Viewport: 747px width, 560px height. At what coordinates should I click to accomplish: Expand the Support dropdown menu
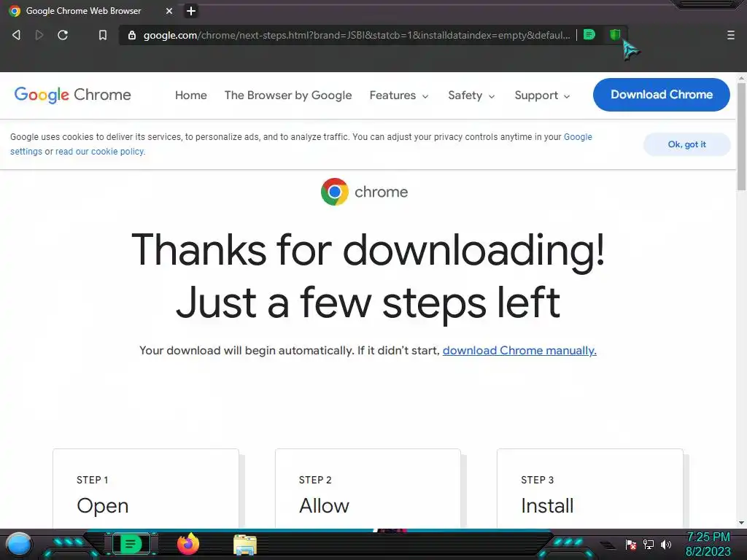click(542, 96)
